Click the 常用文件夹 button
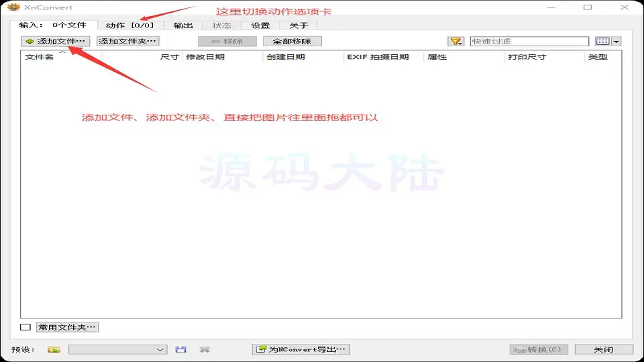The image size is (644, 362). click(67, 327)
